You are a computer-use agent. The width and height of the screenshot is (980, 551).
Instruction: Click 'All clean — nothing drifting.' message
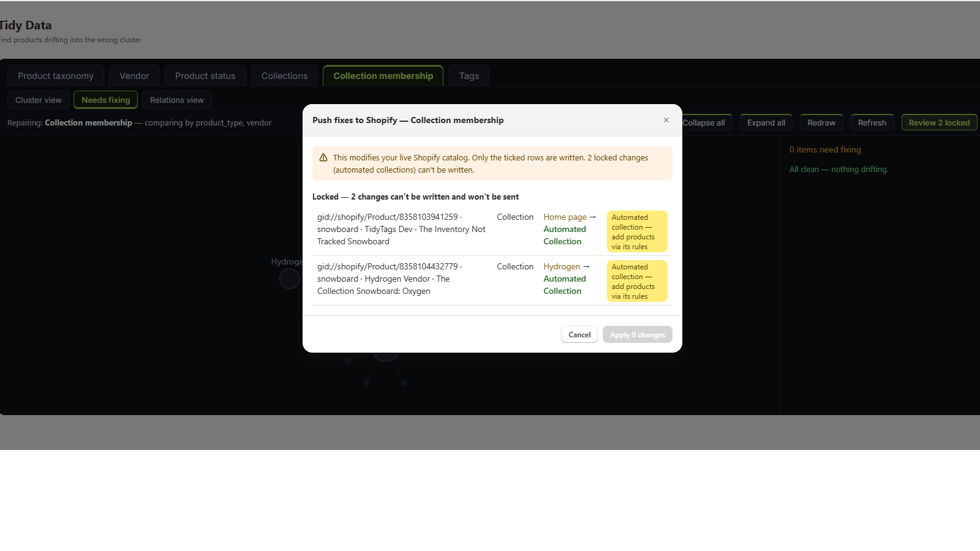[839, 169]
